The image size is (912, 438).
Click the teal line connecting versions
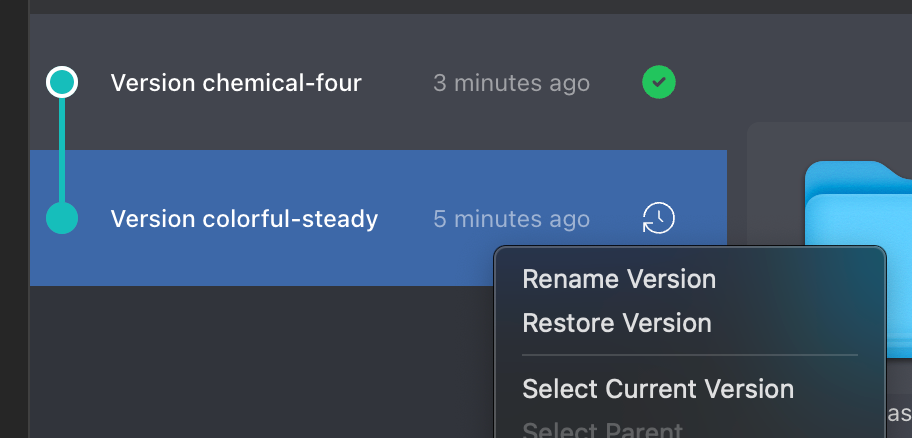pyautogui.click(x=62, y=150)
